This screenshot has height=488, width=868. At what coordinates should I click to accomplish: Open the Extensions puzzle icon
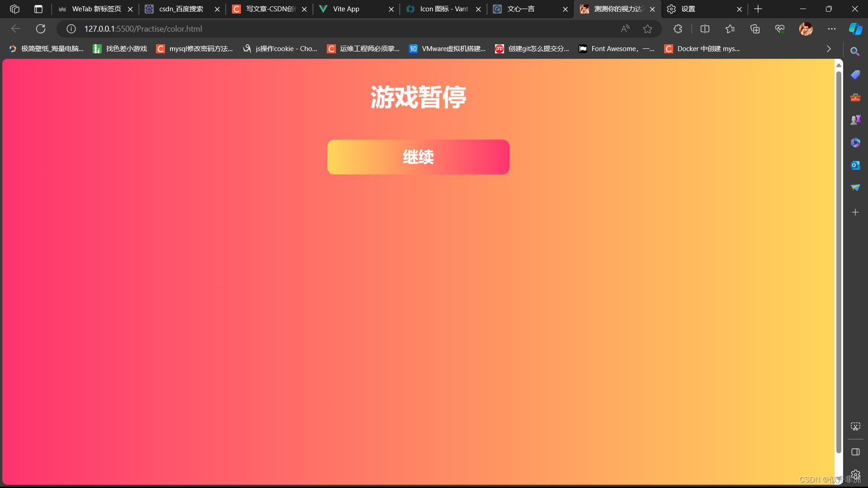(x=678, y=29)
